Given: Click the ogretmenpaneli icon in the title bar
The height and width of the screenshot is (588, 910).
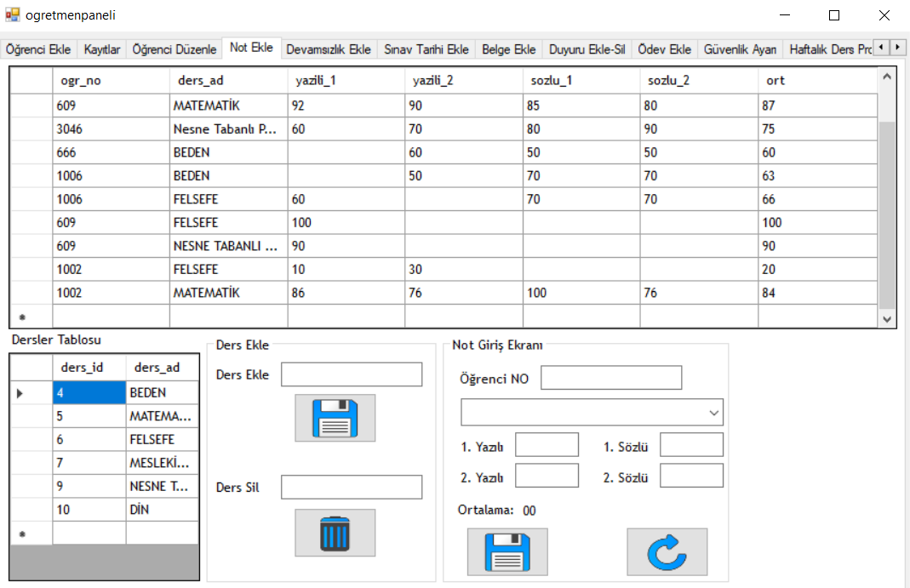Looking at the screenshot, I should click(x=12, y=14).
